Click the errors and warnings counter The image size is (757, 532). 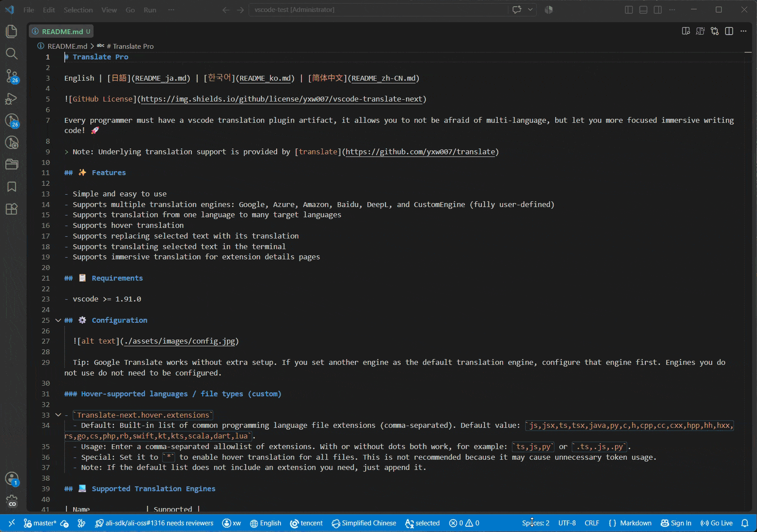click(464, 523)
